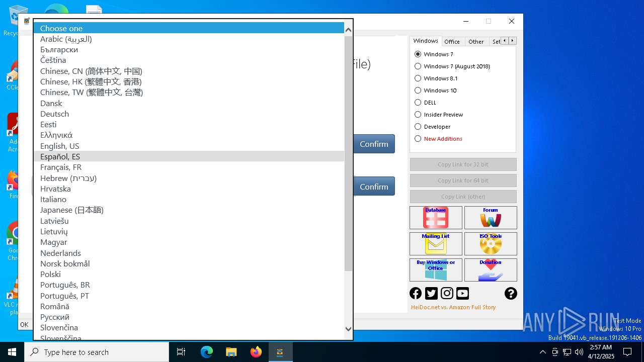Select Windows 7 (August 2018) option

(x=452, y=66)
